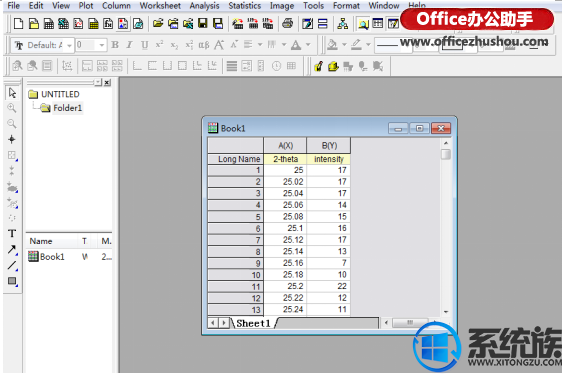
Task: Click the New Function icon
Action: [x=108, y=24]
